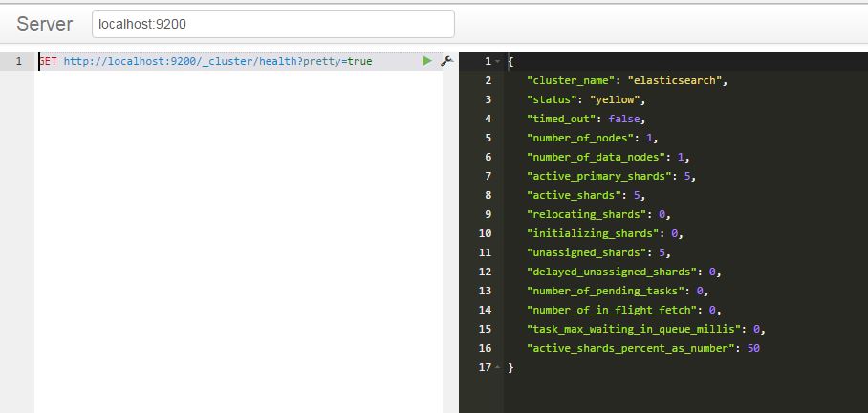This screenshot has height=413, width=868.
Task: Click the "number_of_in_flight_fetch" key
Action: pyautogui.click(x=612, y=310)
